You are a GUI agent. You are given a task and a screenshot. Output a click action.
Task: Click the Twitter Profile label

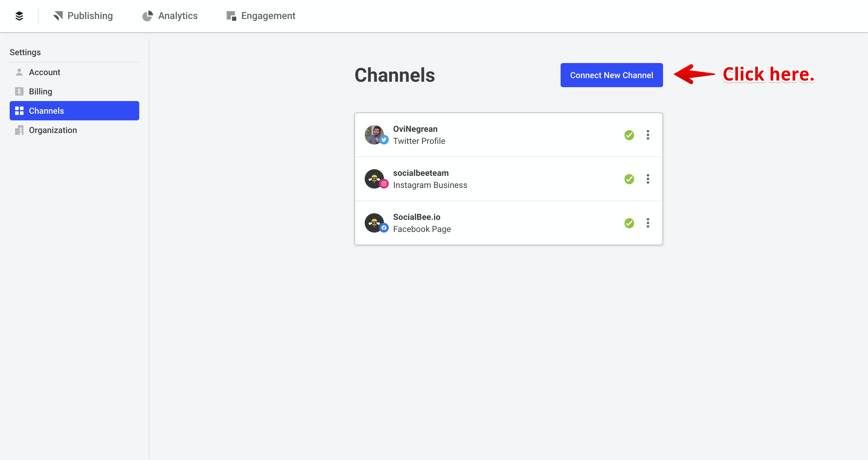coord(419,141)
